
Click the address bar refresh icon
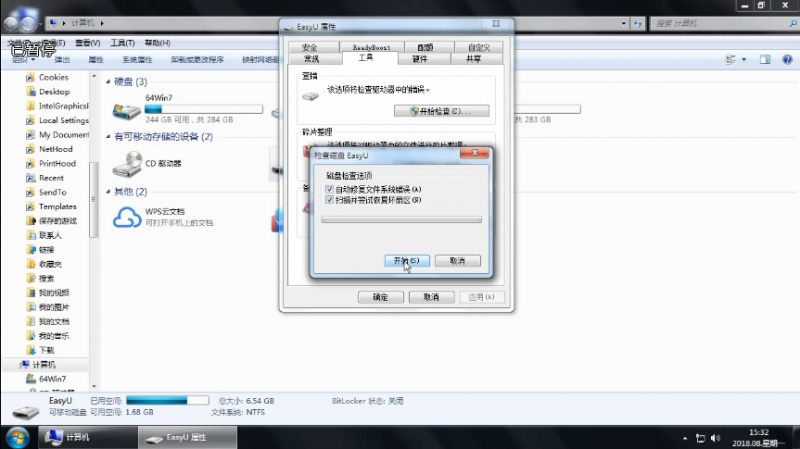coord(638,23)
